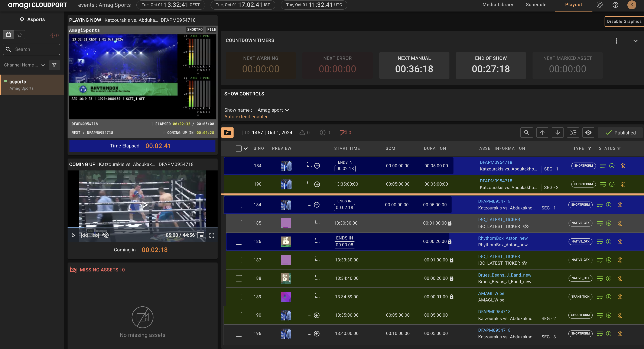Click the playlist search magnifier icon
Viewport: 644px width, 349px height.
(x=527, y=133)
